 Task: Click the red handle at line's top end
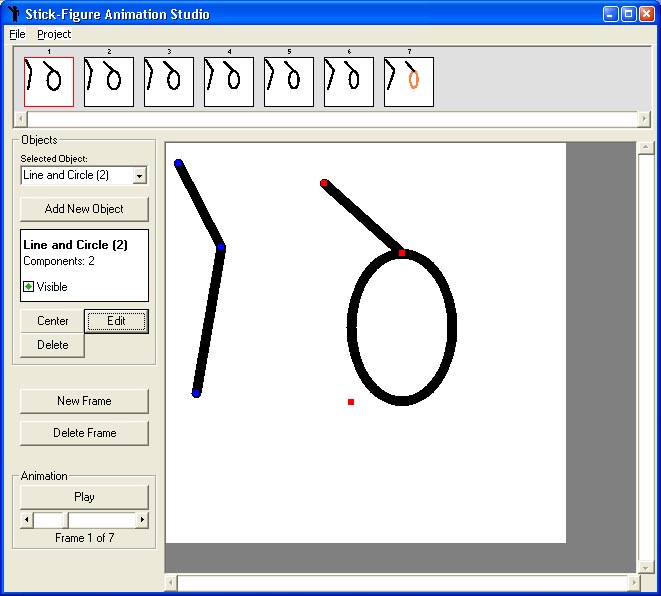(324, 183)
